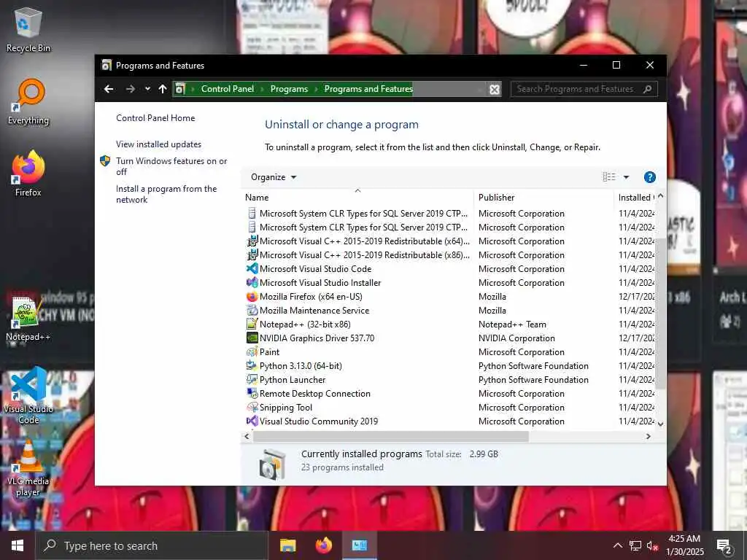Open Install a program from the network
Image resolution: width=747 pixels, height=560 pixels.
click(x=166, y=194)
